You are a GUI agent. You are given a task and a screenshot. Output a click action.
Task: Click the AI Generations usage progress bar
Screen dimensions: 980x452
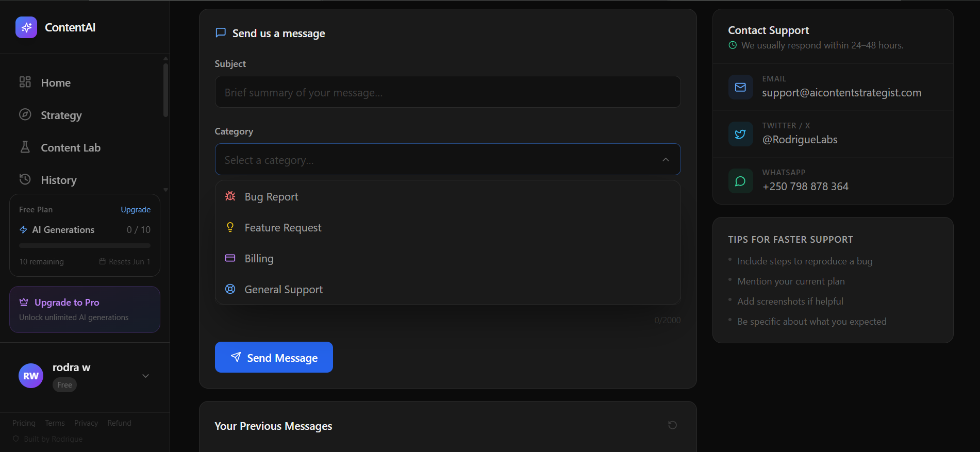tap(85, 246)
